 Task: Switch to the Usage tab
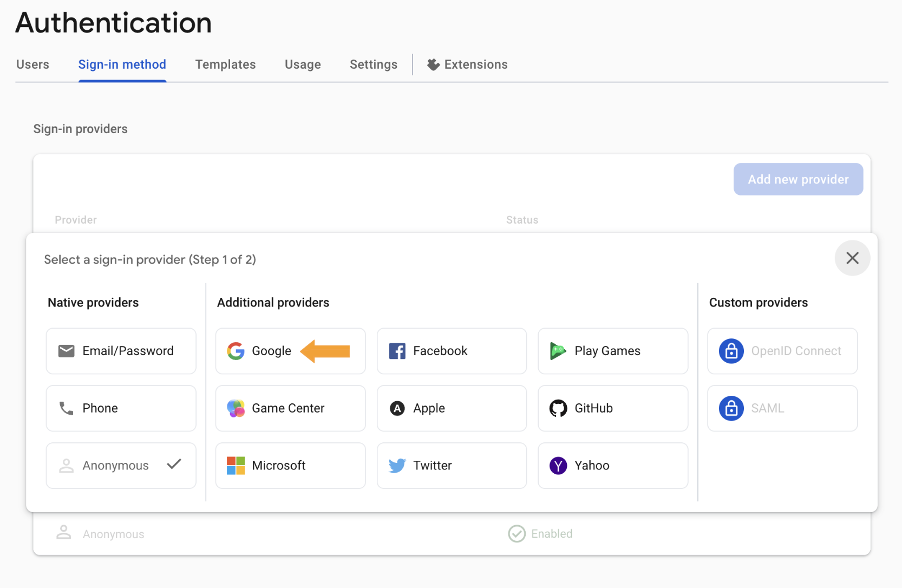[303, 64]
